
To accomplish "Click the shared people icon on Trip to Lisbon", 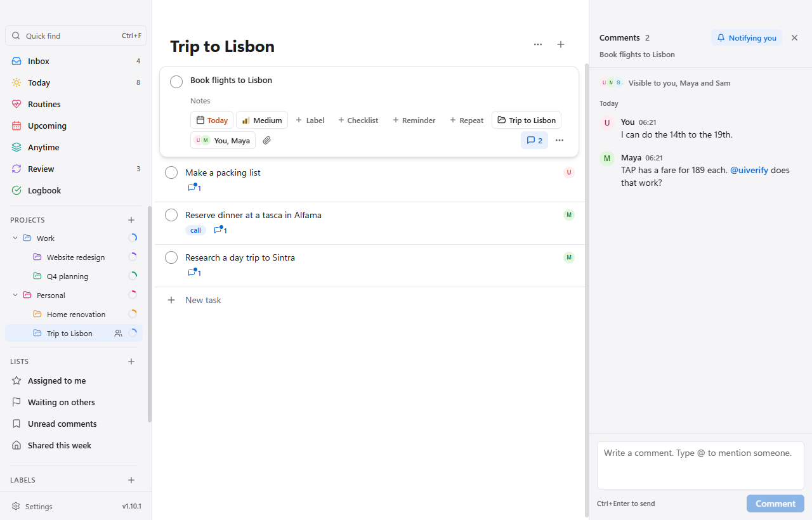I will (118, 333).
